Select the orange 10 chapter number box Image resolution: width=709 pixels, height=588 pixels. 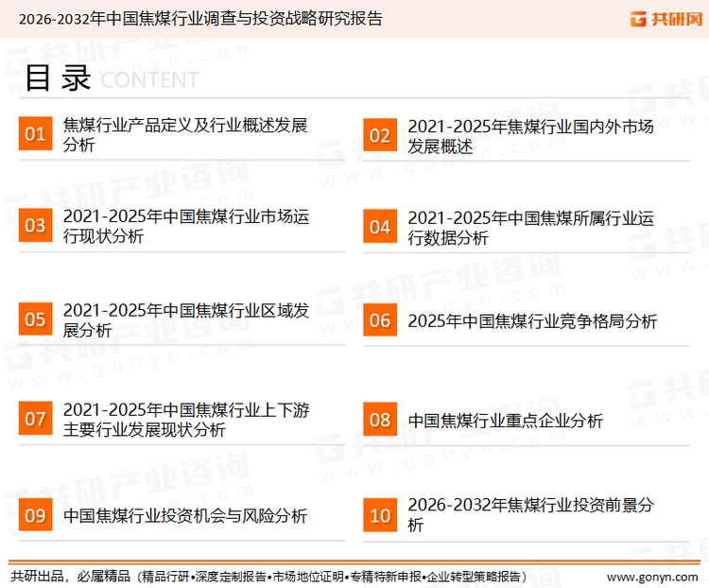[380, 515]
